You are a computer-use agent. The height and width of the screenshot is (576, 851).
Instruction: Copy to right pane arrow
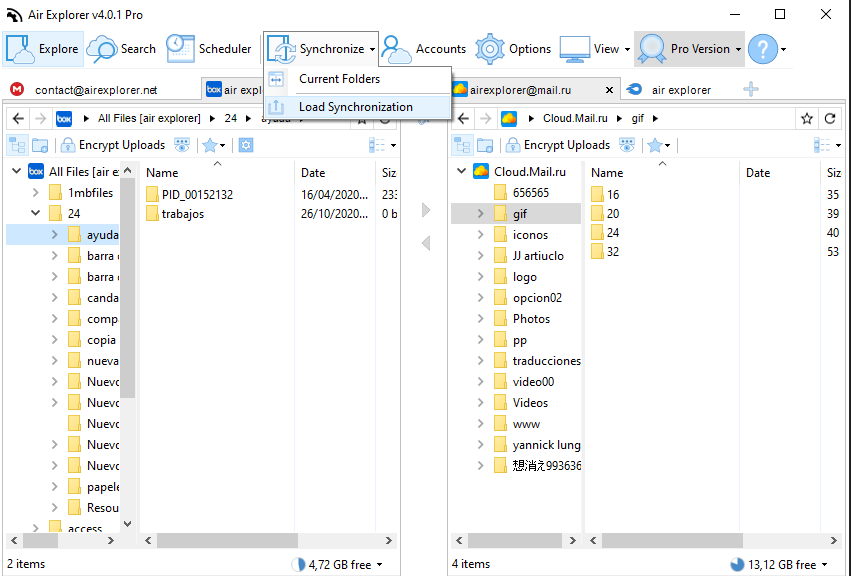click(x=426, y=210)
